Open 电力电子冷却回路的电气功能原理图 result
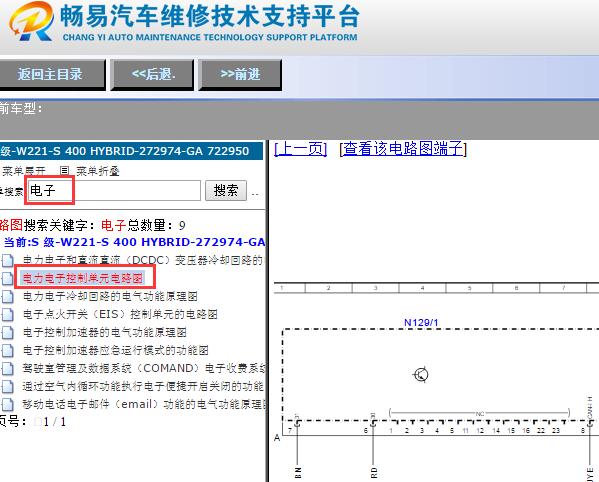The image size is (599, 482). (110, 296)
